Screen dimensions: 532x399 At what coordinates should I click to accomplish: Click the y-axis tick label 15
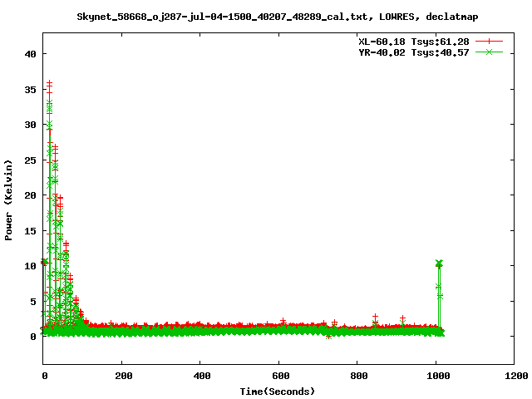point(30,231)
